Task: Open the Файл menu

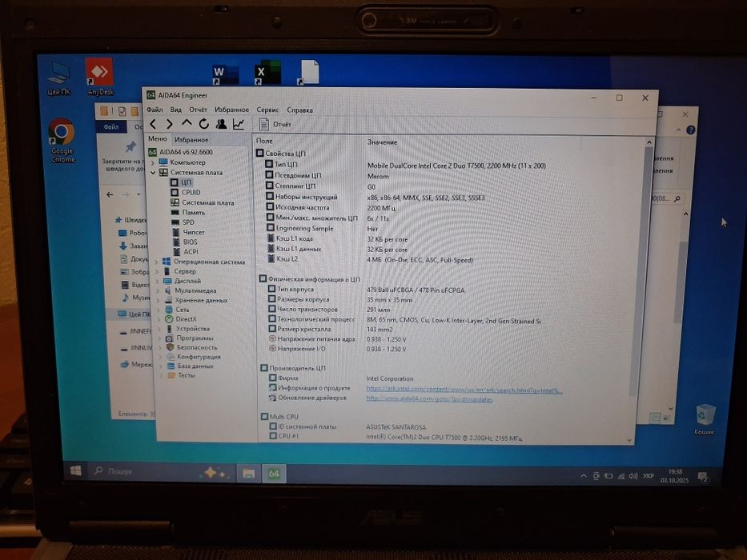Action: 155,110
